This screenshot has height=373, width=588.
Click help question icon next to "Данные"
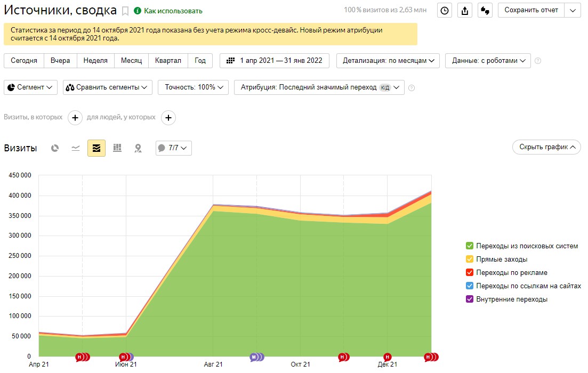point(538,61)
